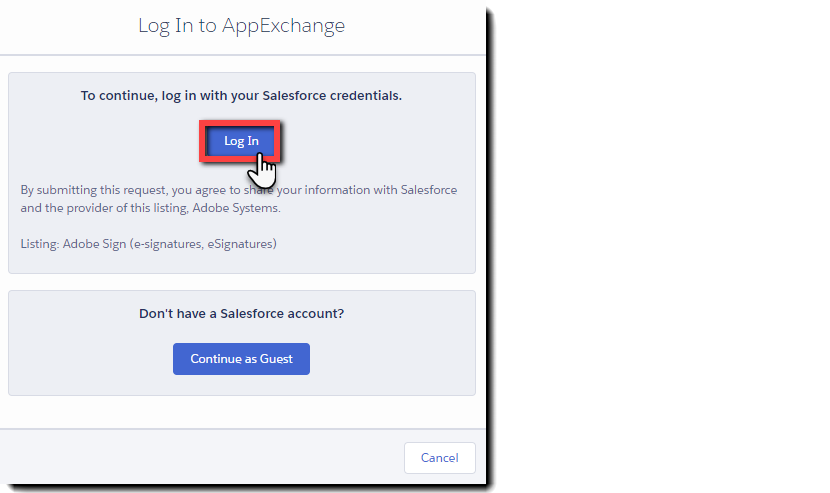The height and width of the screenshot is (493, 830).
Task: Click the 'Don't have a Salesforce account?' heading
Action: click(x=241, y=314)
